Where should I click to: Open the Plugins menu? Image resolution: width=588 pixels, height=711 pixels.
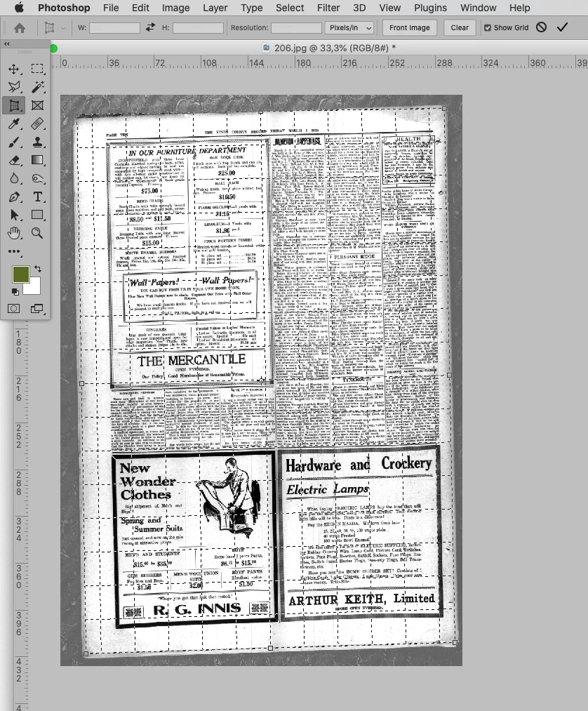coord(430,8)
